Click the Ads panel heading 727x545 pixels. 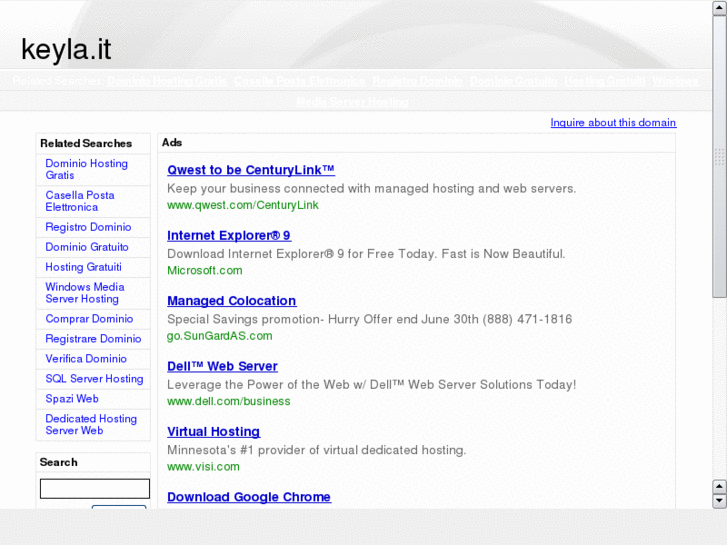(172, 142)
